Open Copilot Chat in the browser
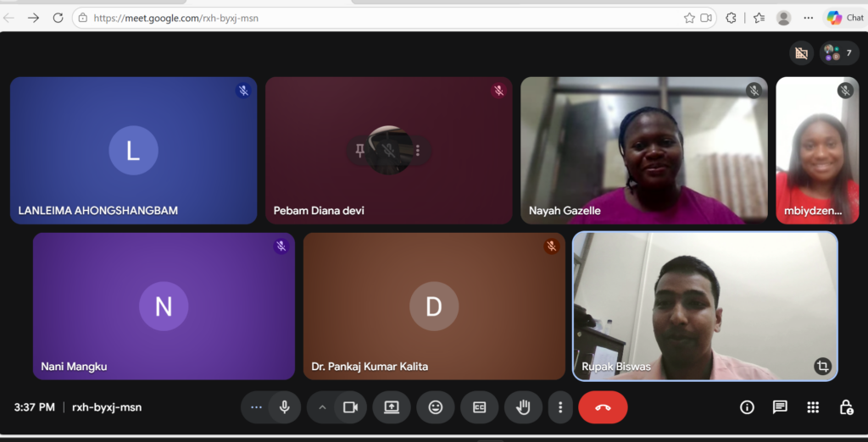Screen dimensions: 868x442 844,18
